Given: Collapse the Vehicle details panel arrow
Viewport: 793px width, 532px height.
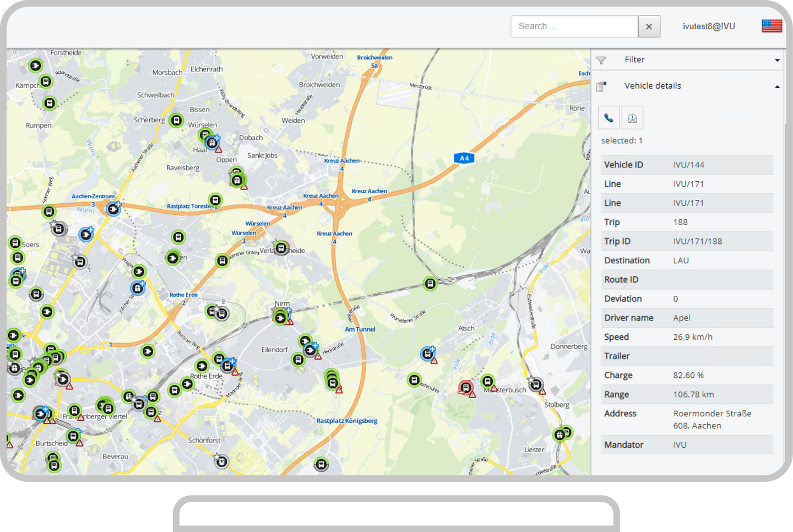Looking at the screenshot, I should (x=777, y=86).
